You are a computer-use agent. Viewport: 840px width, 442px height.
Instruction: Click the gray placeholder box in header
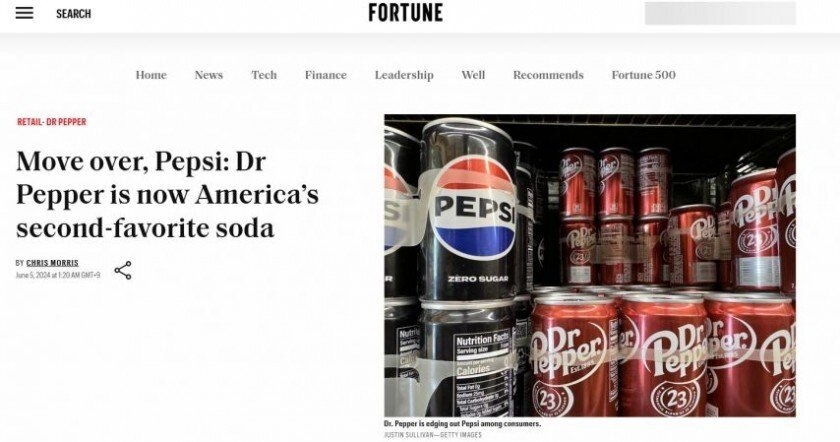coord(720,13)
